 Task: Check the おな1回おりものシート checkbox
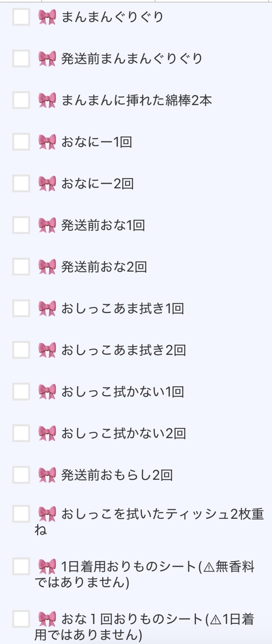[21, 619]
